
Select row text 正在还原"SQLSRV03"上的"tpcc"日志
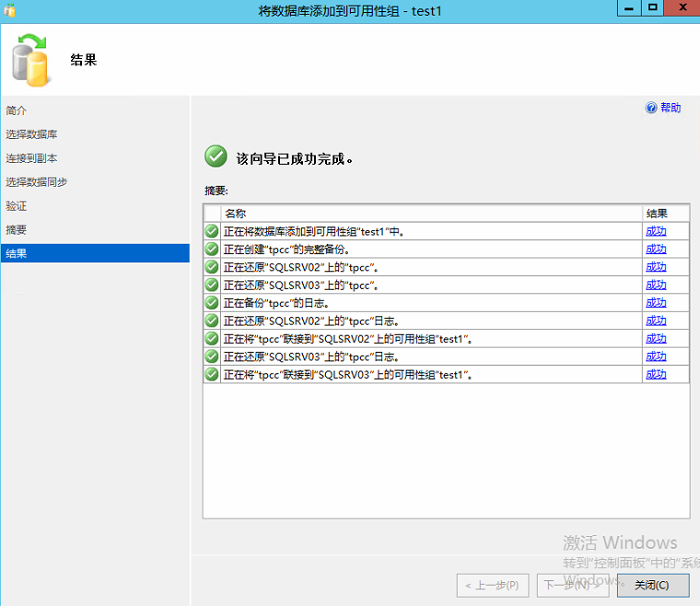tap(311, 356)
